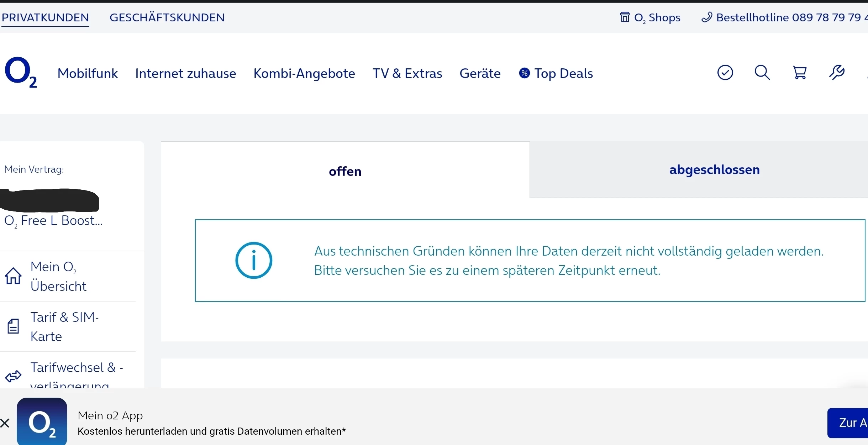Viewport: 868px width, 445px height.
Task: Open the Mobilfunk menu
Action: tap(88, 73)
